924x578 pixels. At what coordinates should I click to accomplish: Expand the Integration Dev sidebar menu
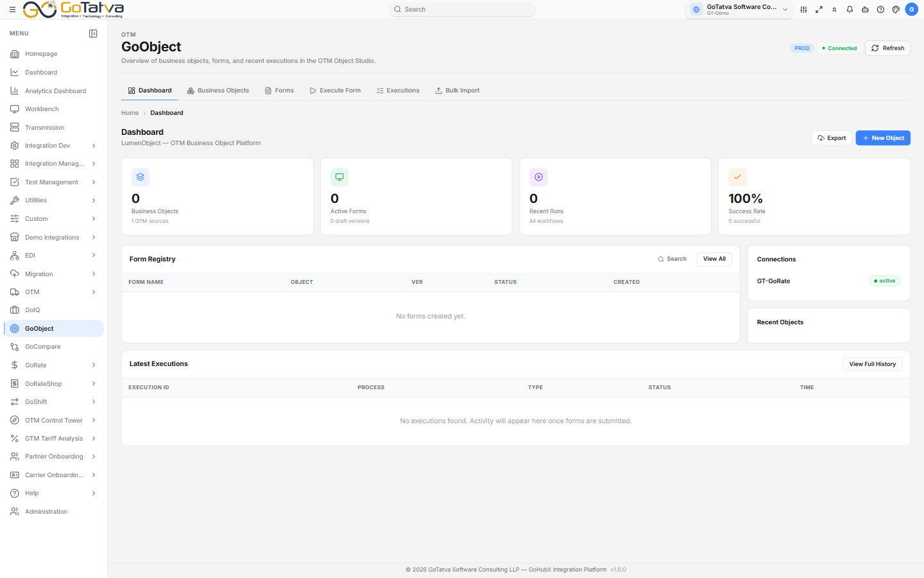[53, 146]
